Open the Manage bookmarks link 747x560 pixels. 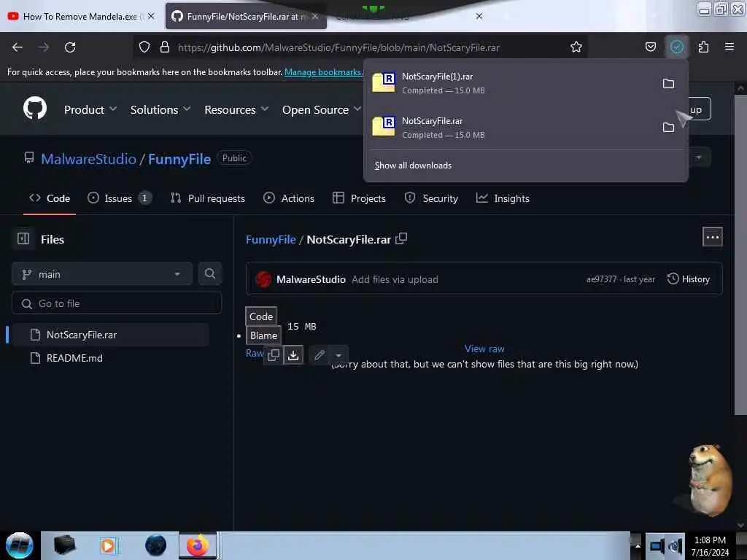point(323,72)
